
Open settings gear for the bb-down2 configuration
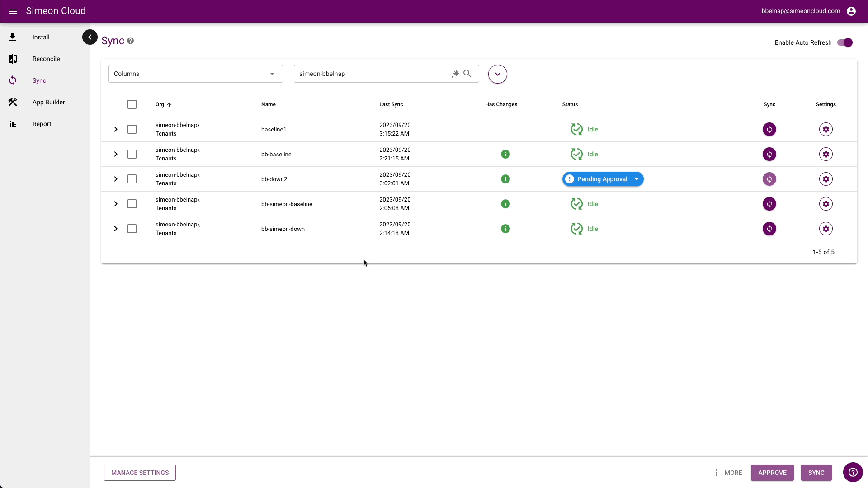tap(826, 179)
